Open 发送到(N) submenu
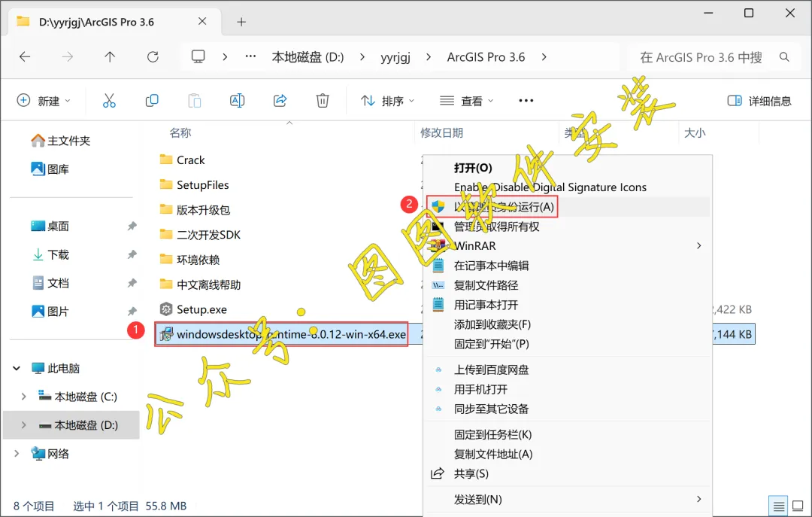The height and width of the screenshot is (517, 812). click(x=568, y=500)
